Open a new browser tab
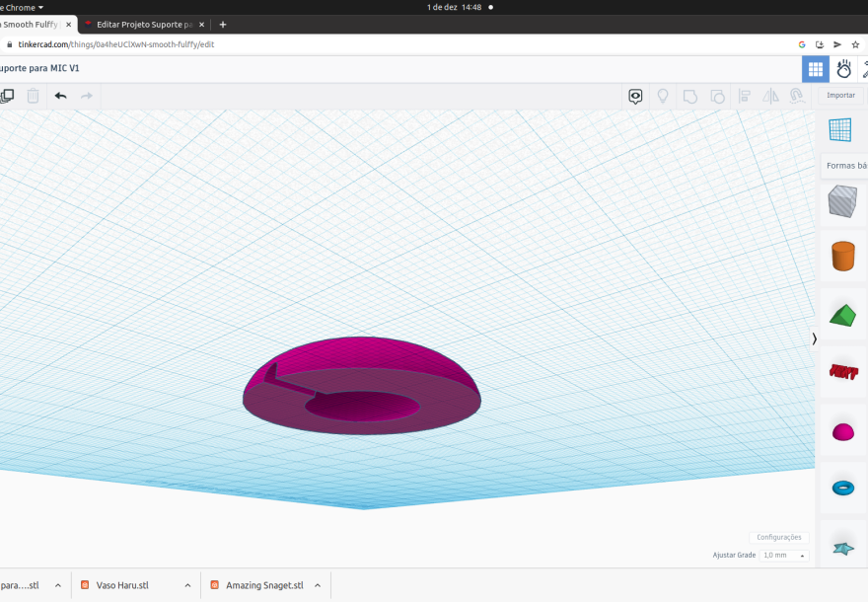This screenshot has width=868, height=602. point(223,25)
